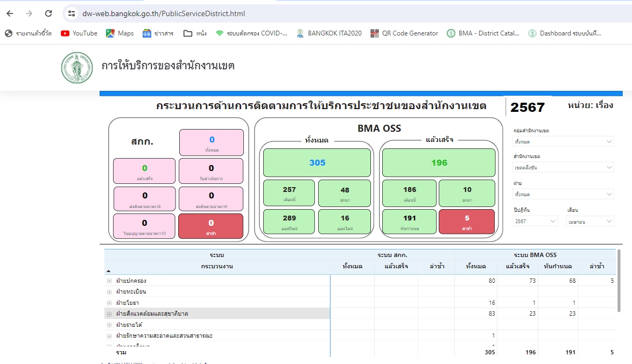Click the BMA OSS completed 196 card
Image resolution: width=632 pixels, height=364 pixels.
point(439,163)
